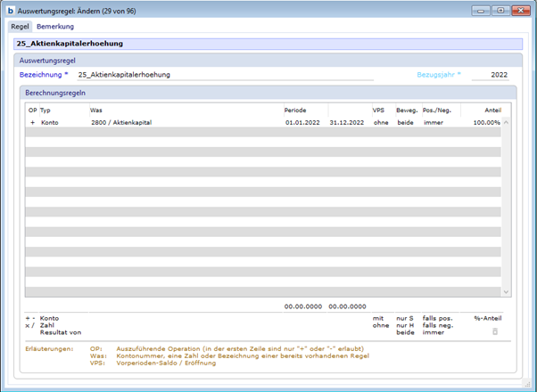Image resolution: width=537 pixels, height=392 pixels.
Task: Click the 'Was' column header
Action: [96, 110]
